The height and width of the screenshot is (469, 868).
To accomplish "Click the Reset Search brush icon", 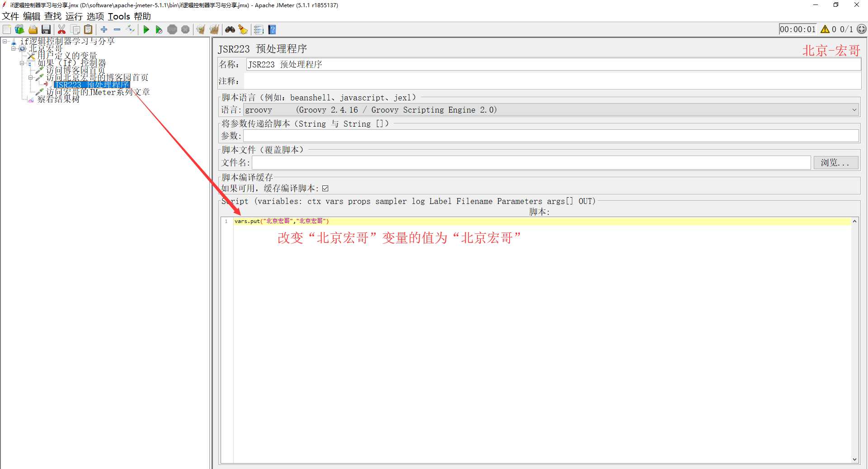I will click(x=243, y=29).
